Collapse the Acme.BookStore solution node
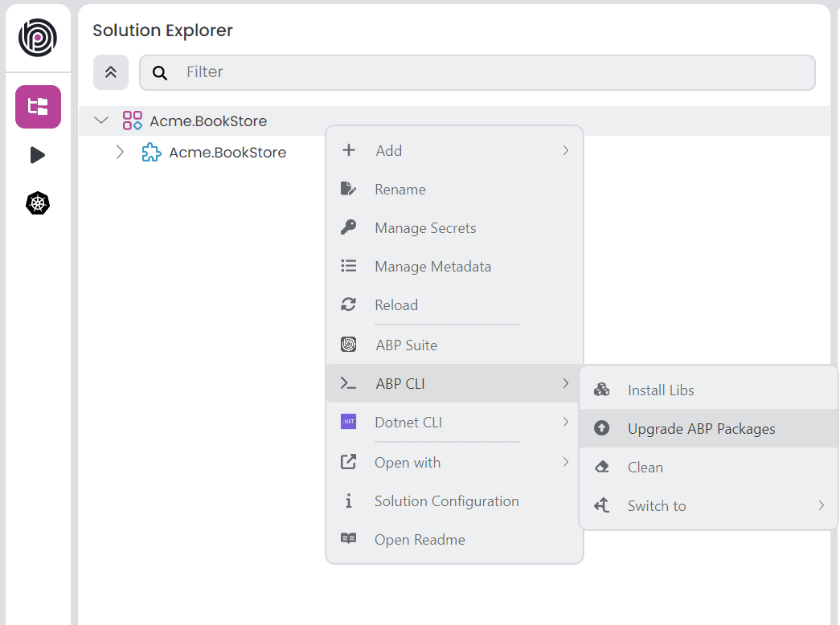The height and width of the screenshot is (625, 840). click(x=101, y=121)
